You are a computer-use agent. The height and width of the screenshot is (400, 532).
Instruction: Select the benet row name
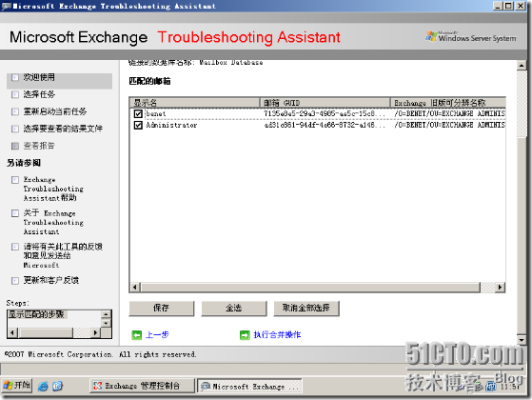pos(156,113)
